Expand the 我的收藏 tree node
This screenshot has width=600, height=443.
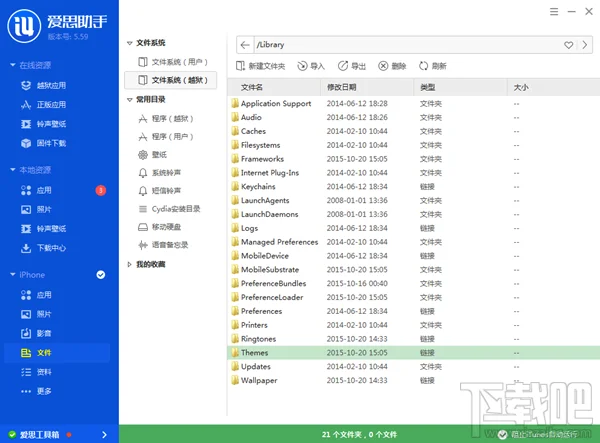129,264
